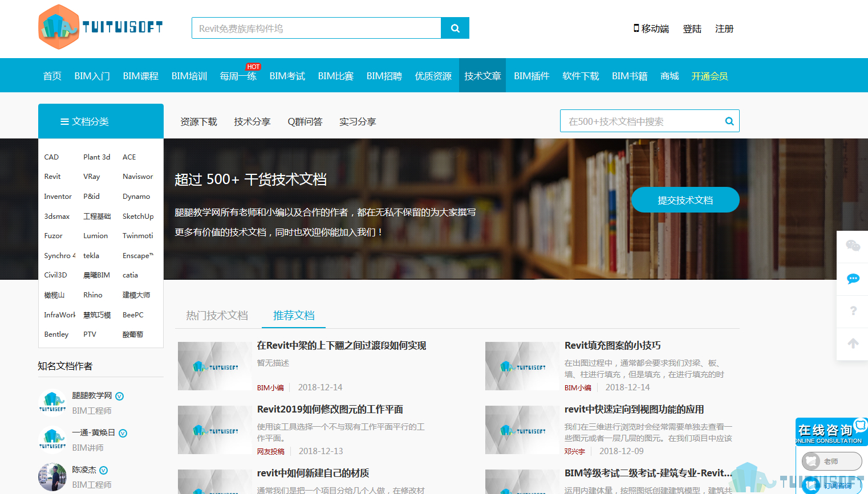Click author link 邓兴宇
Image resolution: width=868 pixels, height=494 pixels.
coord(574,451)
